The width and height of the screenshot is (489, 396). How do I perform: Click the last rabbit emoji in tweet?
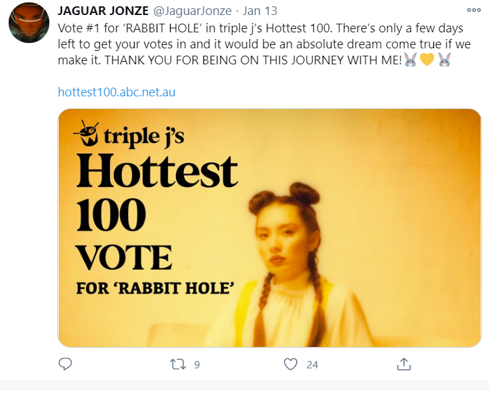pos(444,60)
